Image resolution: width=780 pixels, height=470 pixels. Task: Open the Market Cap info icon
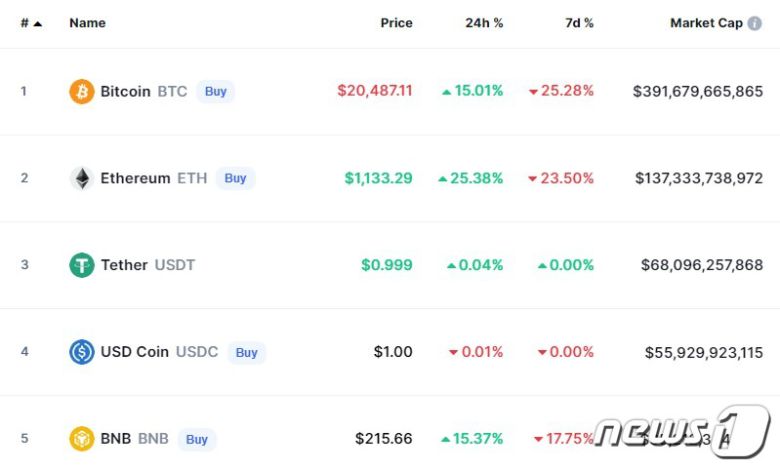click(x=755, y=23)
